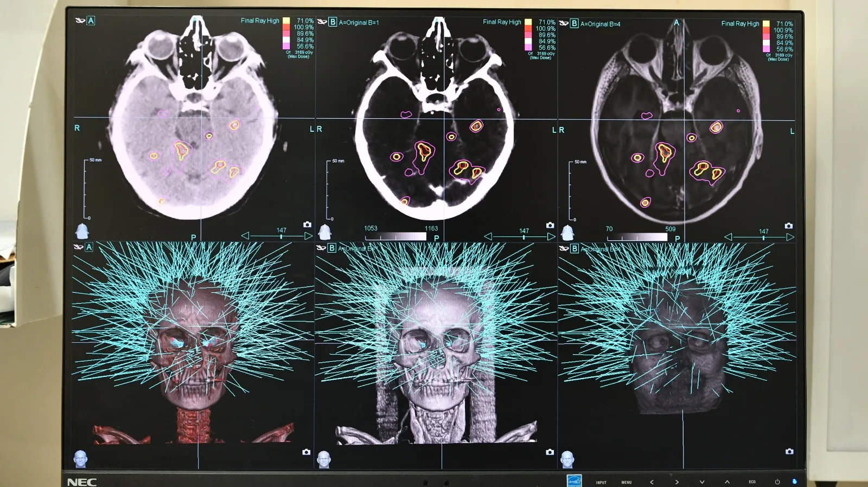Toggle the 'B' box beside 'A=Original B=1'
The image size is (868, 487).
pyautogui.click(x=333, y=22)
